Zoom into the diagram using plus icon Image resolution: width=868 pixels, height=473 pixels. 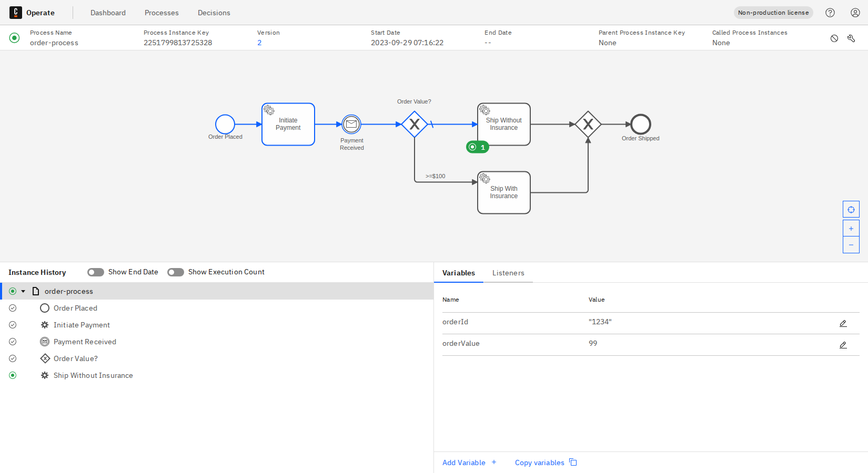click(x=851, y=228)
